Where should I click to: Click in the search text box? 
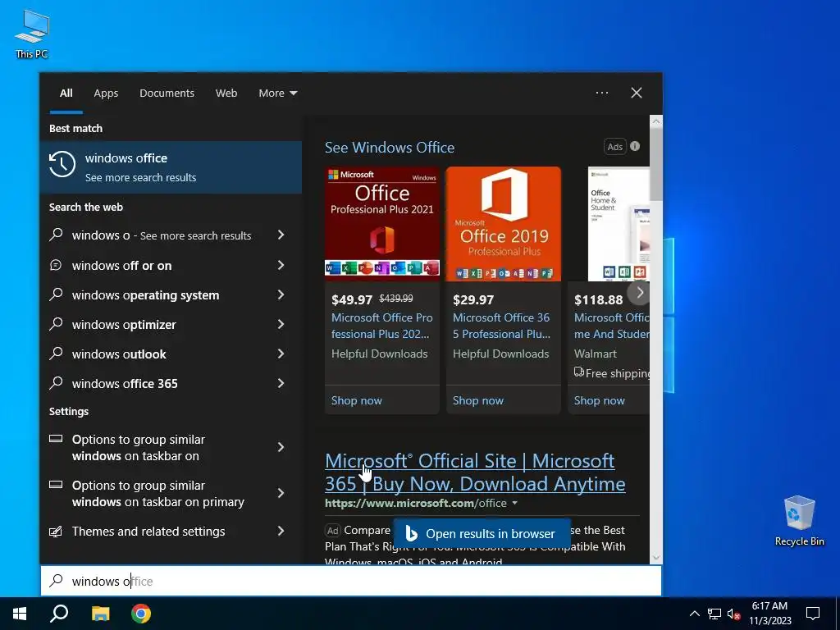(351, 581)
